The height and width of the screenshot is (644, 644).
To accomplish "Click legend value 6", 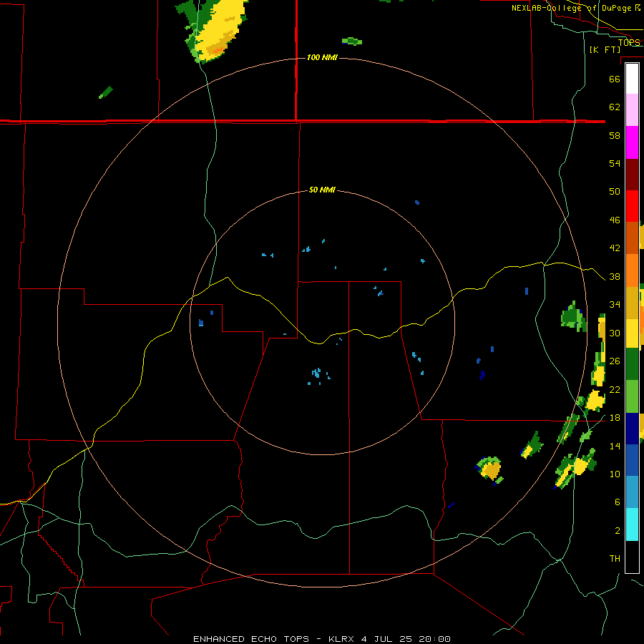I will coord(617,502).
